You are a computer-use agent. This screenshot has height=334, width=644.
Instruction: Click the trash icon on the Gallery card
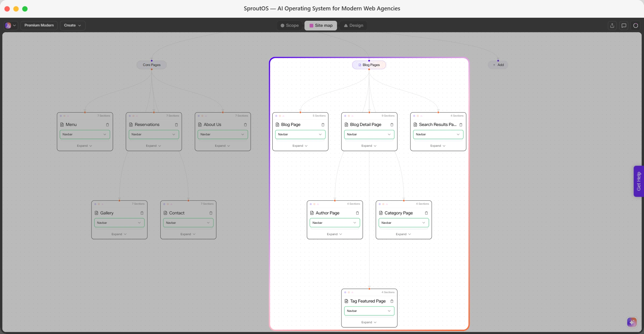click(x=142, y=213)
